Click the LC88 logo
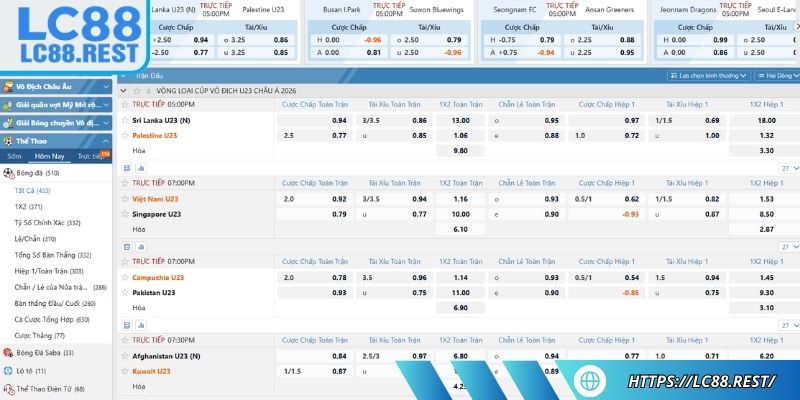The image size is (800, 400). pyautogui.click(x=59, y=35)
